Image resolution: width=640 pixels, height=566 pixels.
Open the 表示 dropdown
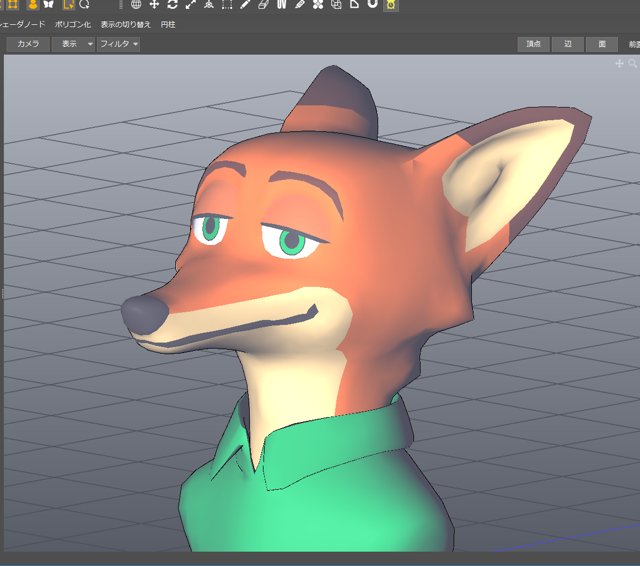coord(73,44)
